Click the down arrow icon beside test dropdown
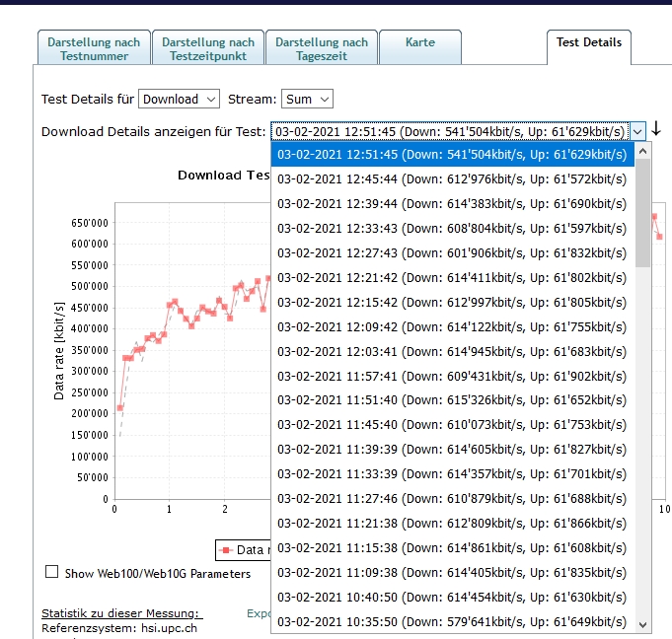 pyautogui.click(x=657, y=130)
